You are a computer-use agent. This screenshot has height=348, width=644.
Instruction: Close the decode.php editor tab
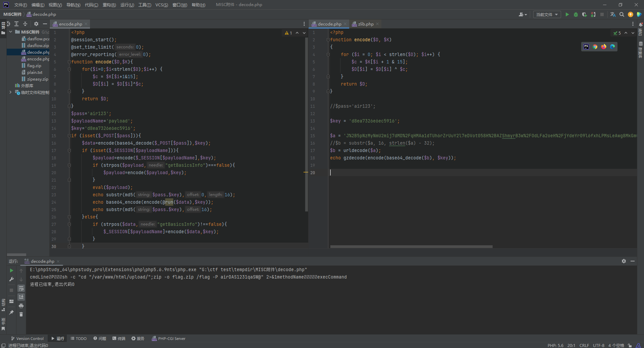tap(345, 24)
